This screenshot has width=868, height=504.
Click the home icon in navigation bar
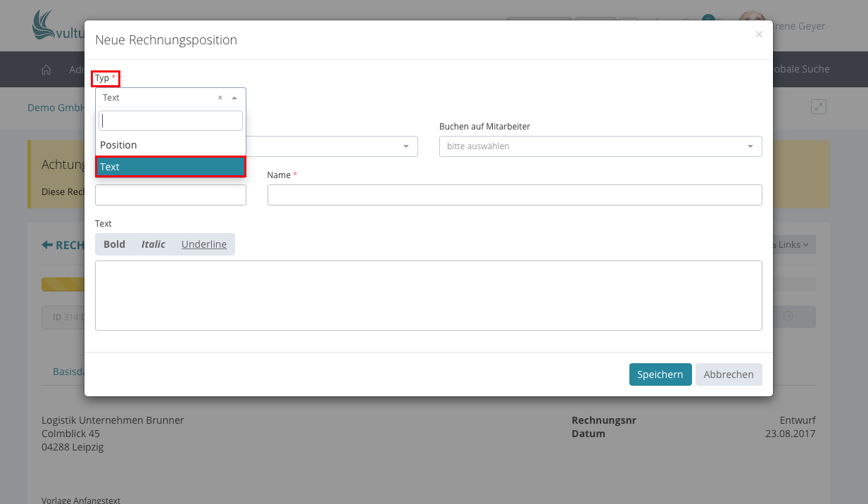[46, 70]
